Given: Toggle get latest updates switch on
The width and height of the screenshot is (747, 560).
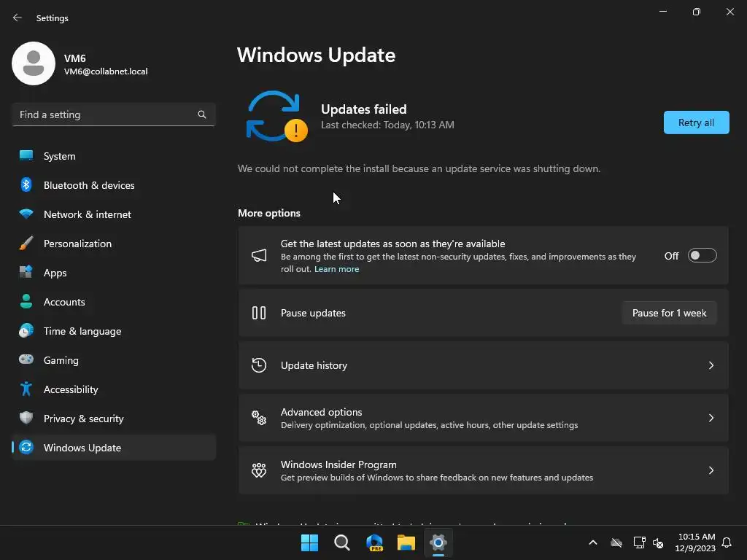Looking at the screenshot, I should click(x=703, y=256).
